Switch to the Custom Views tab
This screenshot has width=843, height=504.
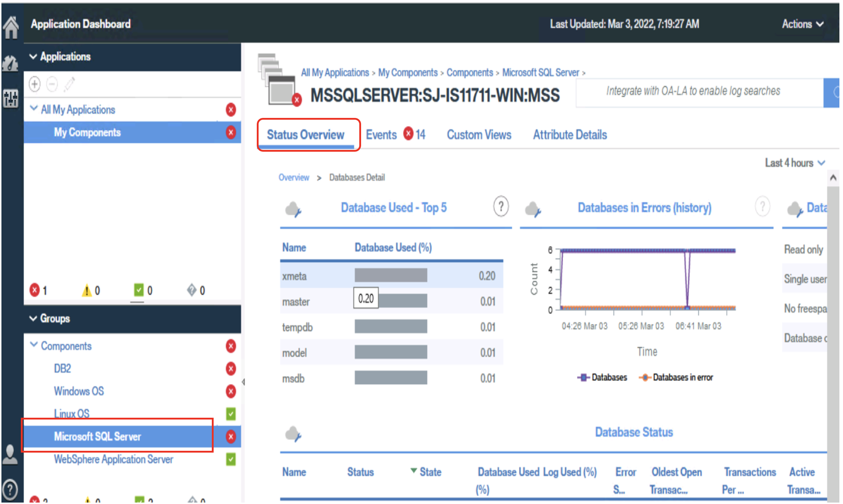tap(479, 135)
